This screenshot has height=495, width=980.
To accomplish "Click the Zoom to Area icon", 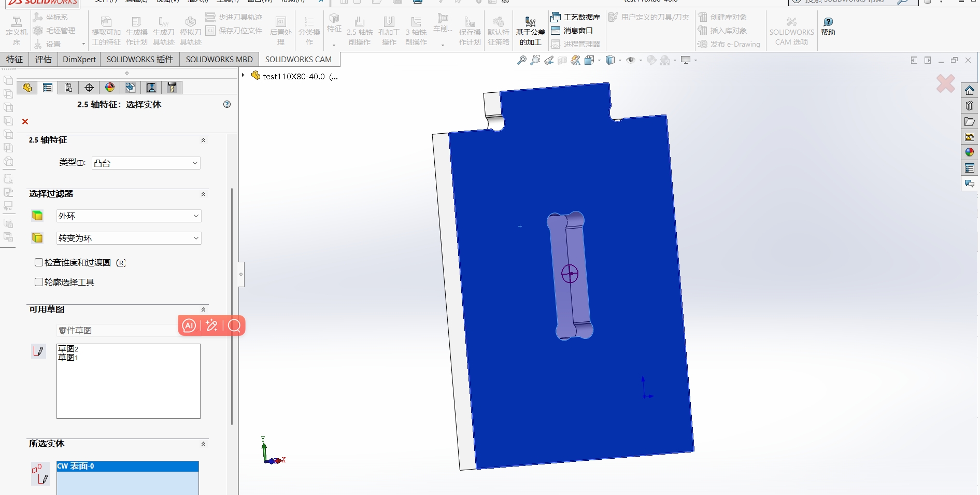I will (x=535, y=61).
